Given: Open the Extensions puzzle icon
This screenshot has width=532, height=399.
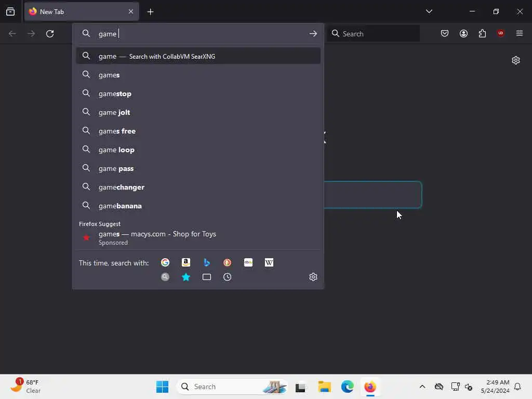Looking at the screenshot, I should (482, 33).
